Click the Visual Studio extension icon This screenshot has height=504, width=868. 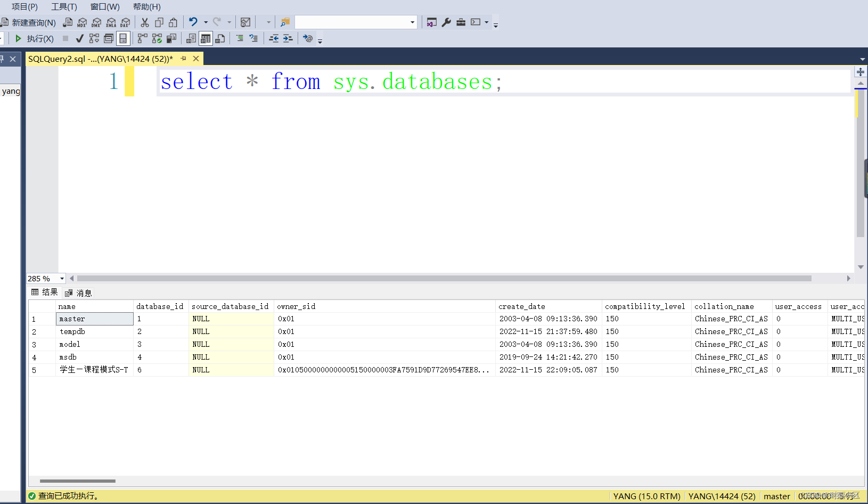click(x=432, y=22)
